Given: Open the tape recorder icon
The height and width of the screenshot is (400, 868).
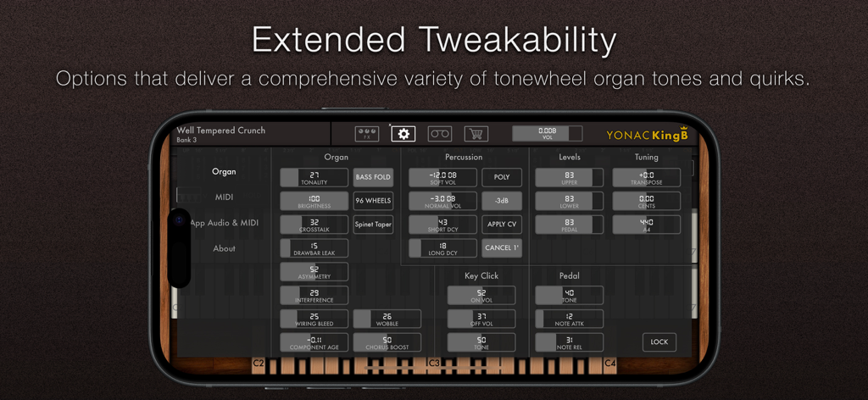Looking at the screenshot, I should click(x=440, y=134).
